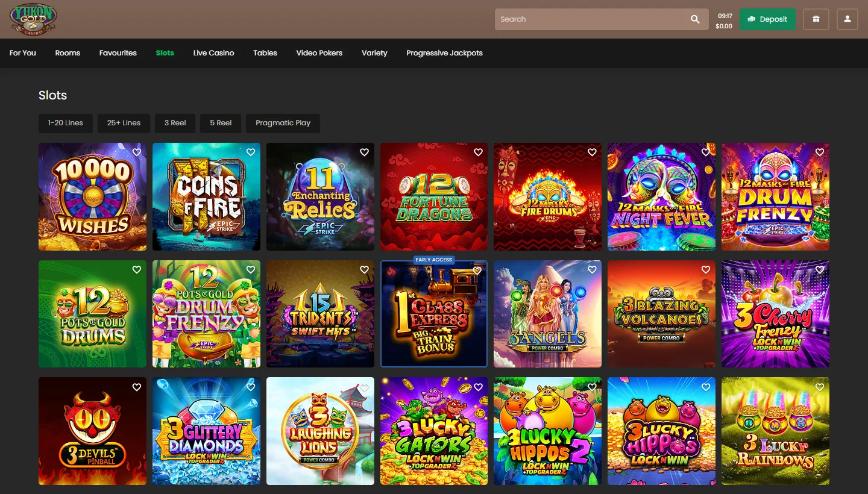Toggle heart on 12 Masks Fire Drums
868x494 pixels.
(x=592, y=152)
